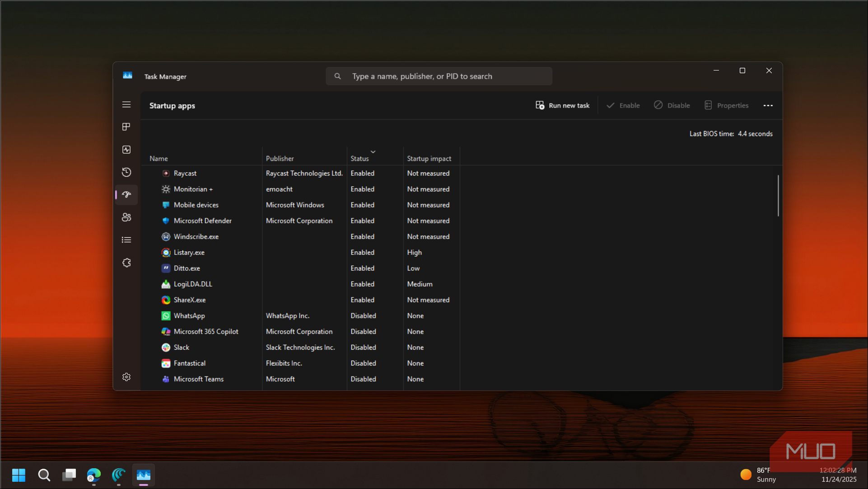Click the Enable toolbar button
The image size is (868, 489).
[623, 105]
